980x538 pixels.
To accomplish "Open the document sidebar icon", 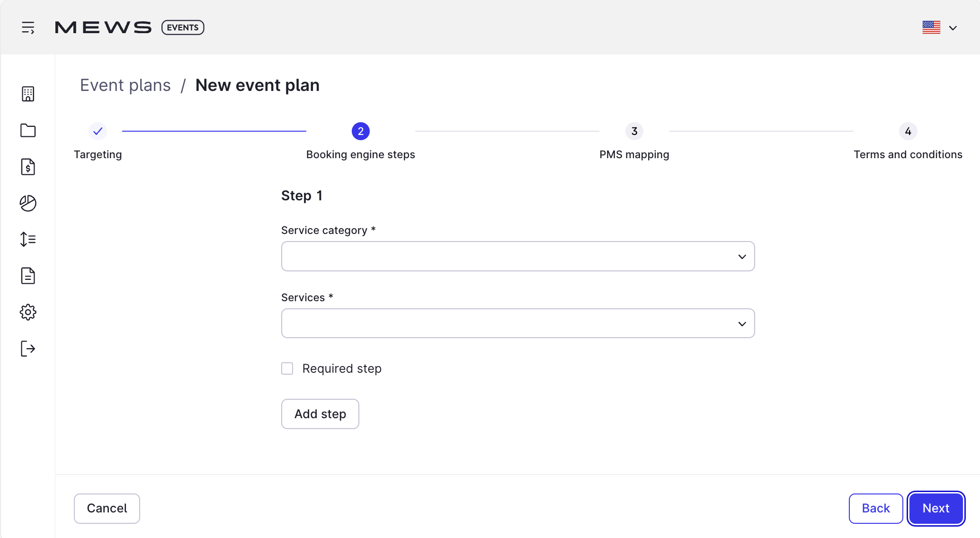I will (28, 276).
